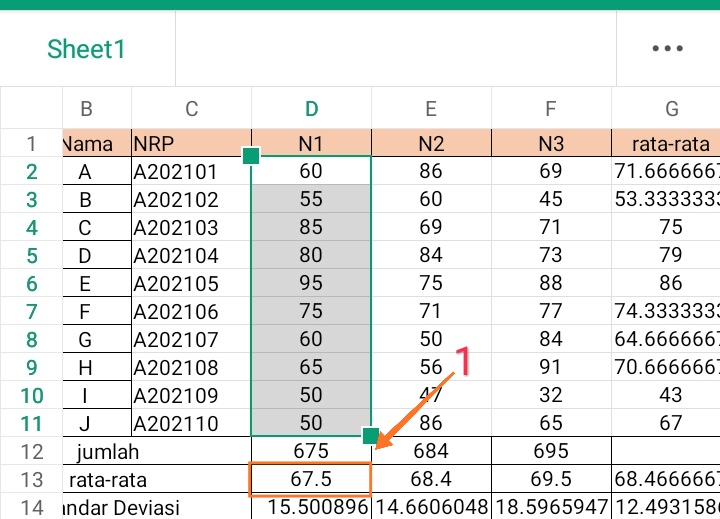Select the rata-rata header cell in column G
This screenshot has height=519, width=720.
(x=666, y=143)
